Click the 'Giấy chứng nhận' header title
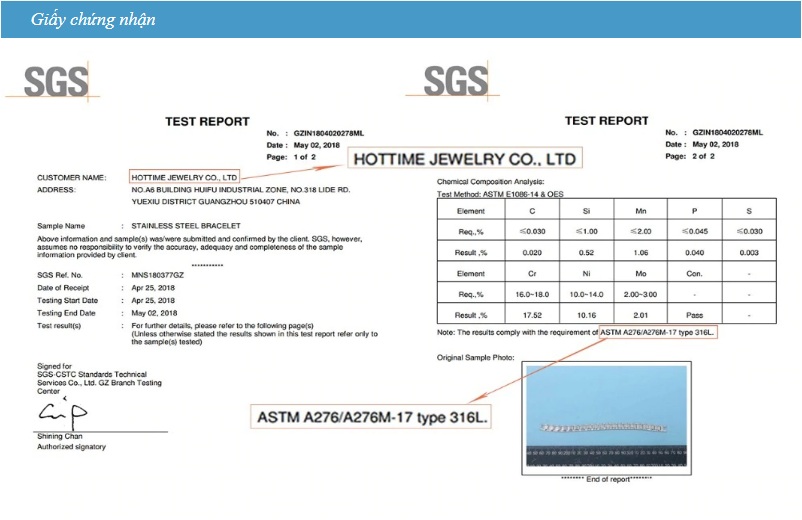 pos(93,19)
